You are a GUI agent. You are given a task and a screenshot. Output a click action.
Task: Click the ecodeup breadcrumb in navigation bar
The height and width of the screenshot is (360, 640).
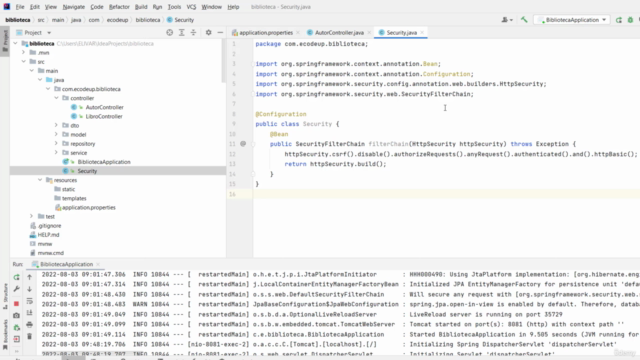click(117, 20)
